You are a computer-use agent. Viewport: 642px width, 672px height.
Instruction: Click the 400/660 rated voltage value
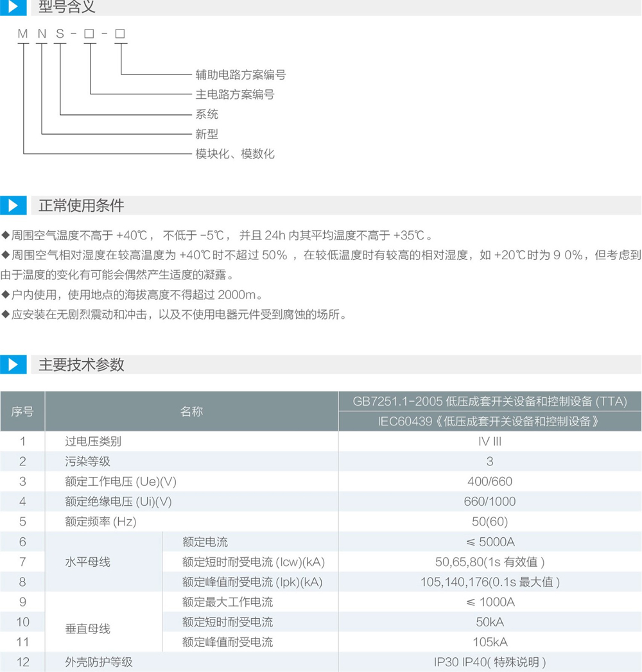tap(489, 481)
